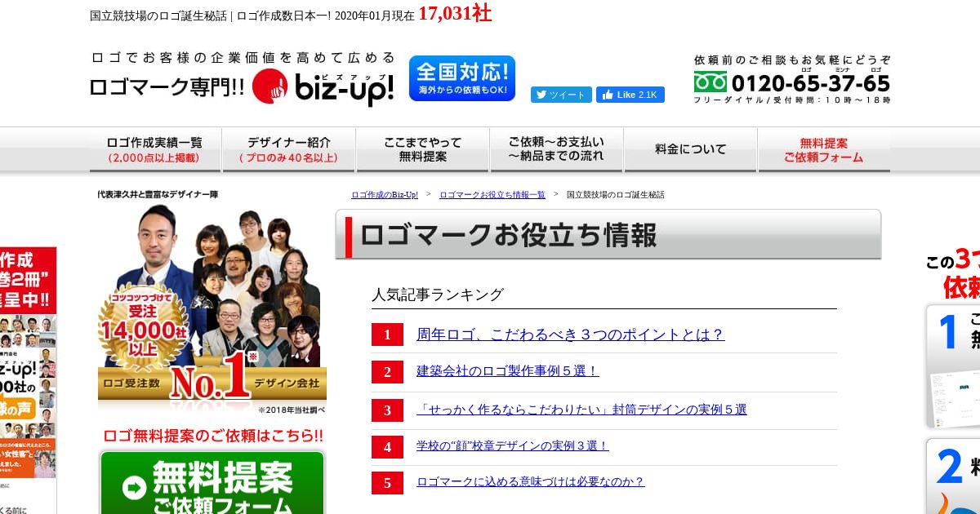Image resolution: width=980 pixels, height=514 pixels.
Task: Click the Facebook Like 2.1K button
Action: point(630,95)
